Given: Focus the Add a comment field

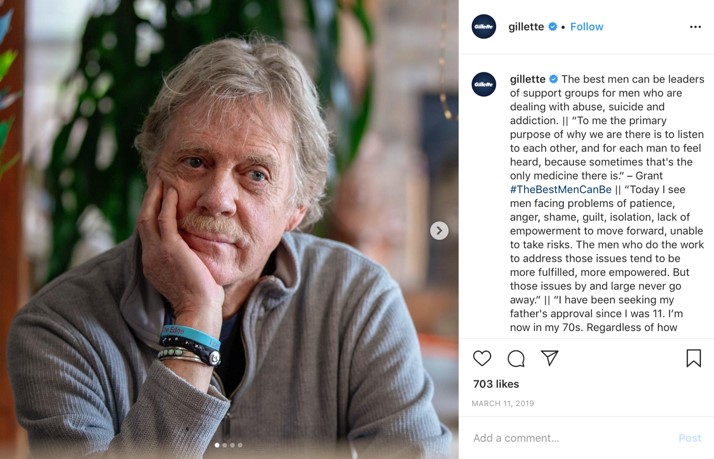Looking at the screenshot, I should (x=569, y=438).
